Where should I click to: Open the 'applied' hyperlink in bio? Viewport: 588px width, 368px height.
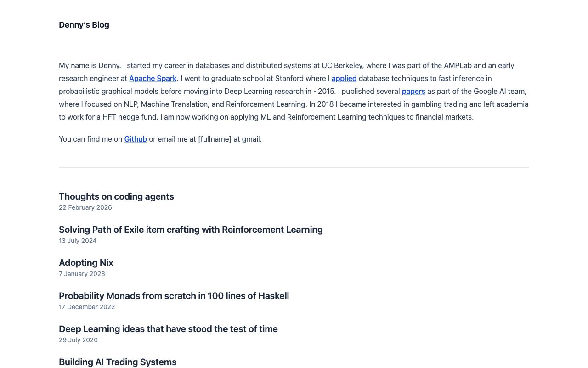click(x=344, y=78)
